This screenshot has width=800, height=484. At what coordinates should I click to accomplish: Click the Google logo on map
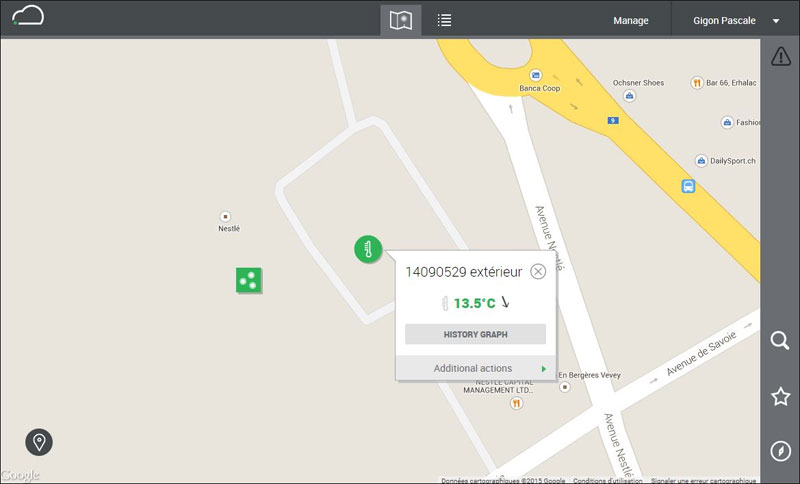(20, 475)
